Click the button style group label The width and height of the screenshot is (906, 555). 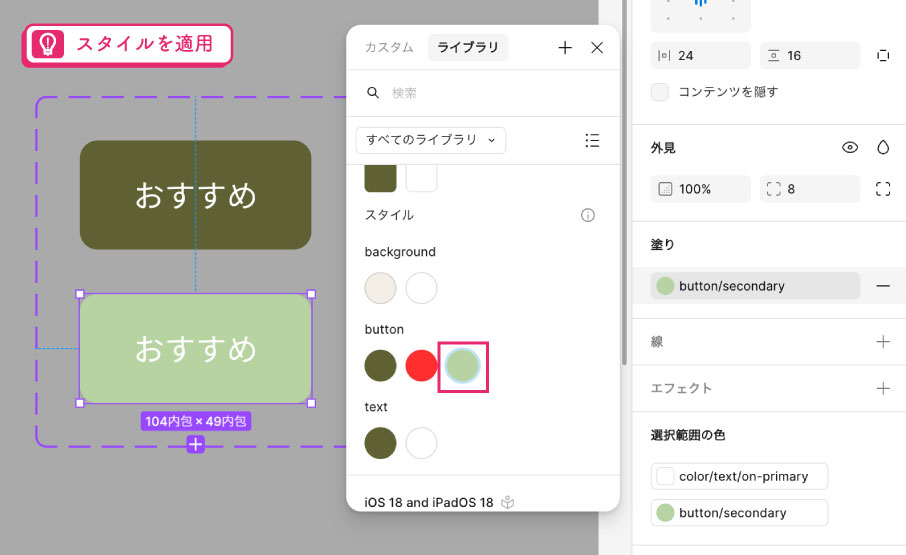pyautogui.click(x=384, y=329)
